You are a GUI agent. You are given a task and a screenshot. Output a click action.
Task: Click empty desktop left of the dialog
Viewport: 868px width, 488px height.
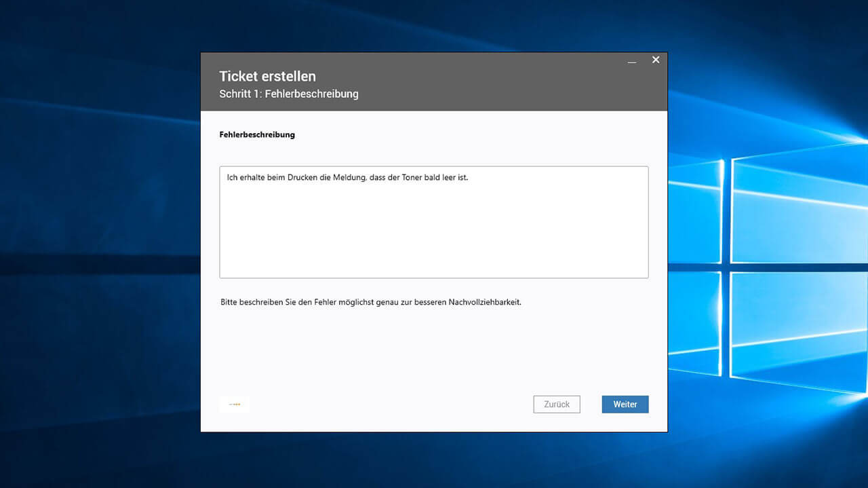tap(102, 271)
